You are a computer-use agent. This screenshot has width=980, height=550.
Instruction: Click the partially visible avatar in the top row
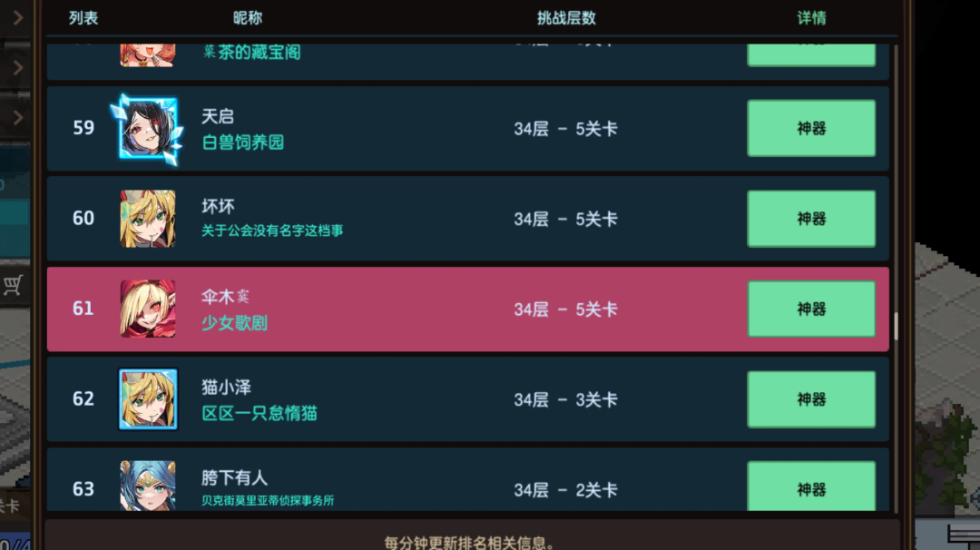[x=148, y=55]
